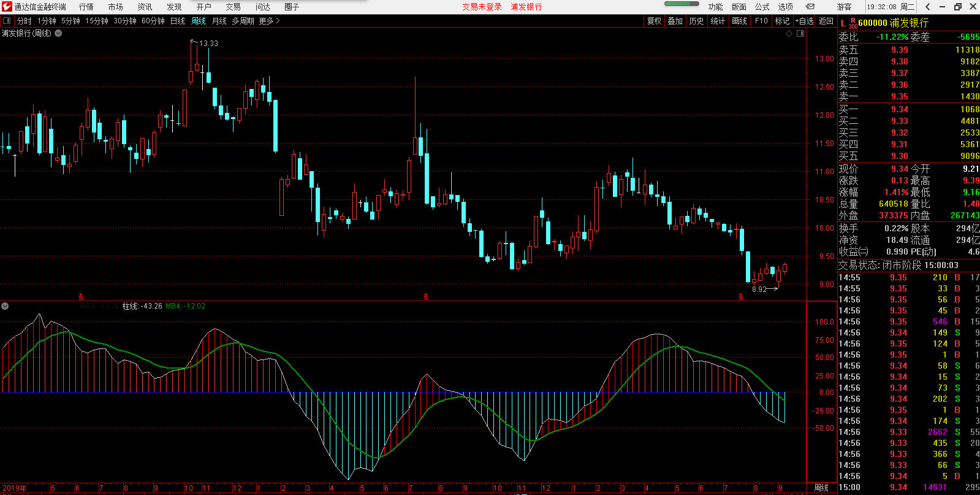Viewport: 980px width, 495px height.
Task: Click the red S marker near July 2021
Action: point(741,297)
